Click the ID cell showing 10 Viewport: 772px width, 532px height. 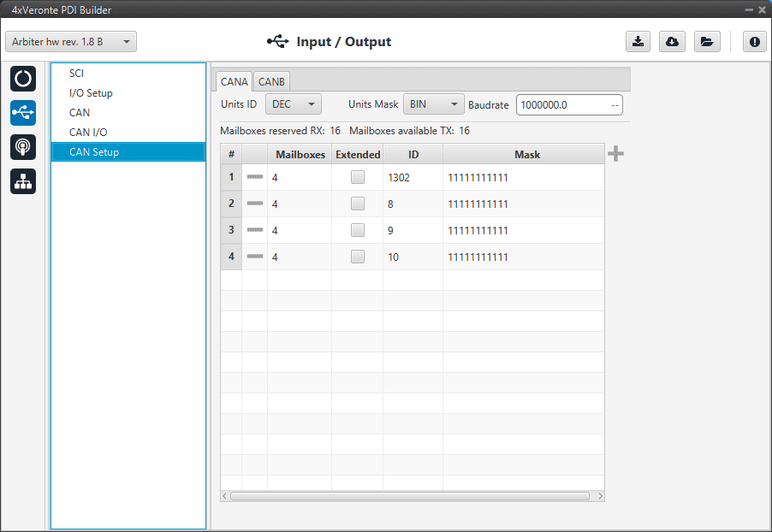(413, 257)
